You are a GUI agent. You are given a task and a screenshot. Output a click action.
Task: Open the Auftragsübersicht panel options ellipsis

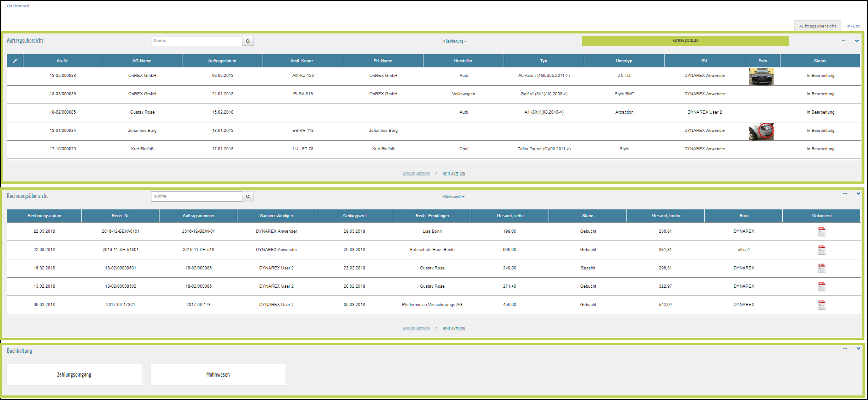click(x=843, y=41)
